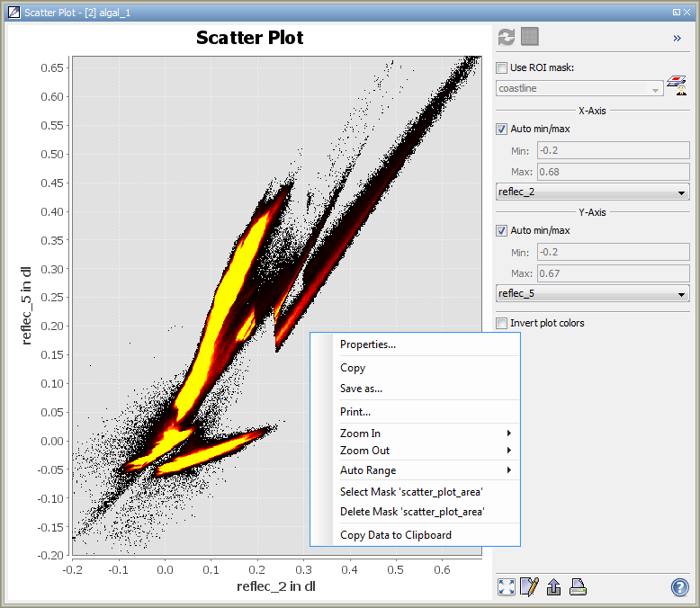700x608 pixels.
Task: Click the refresh view icon
Action: [x=507, y=37]
